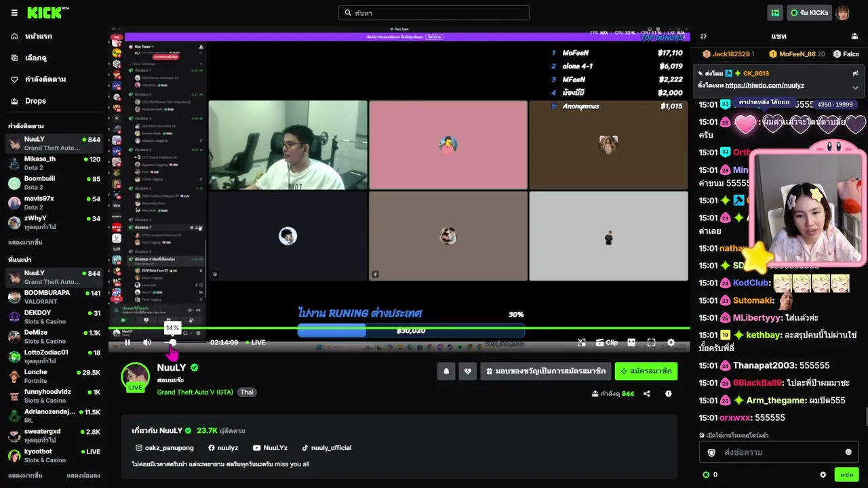Open chat settings gear
This screenshot has height=488, width=868.
tap(823, 474)
